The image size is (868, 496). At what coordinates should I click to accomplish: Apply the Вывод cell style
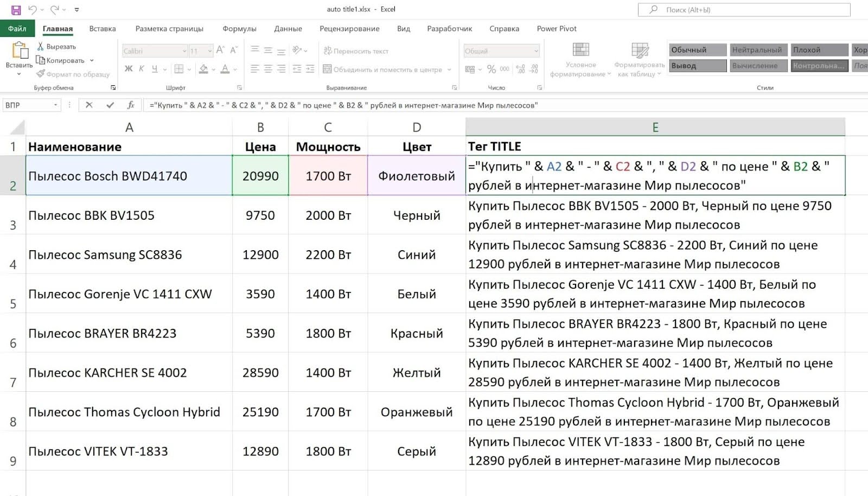tap(697, 66)
